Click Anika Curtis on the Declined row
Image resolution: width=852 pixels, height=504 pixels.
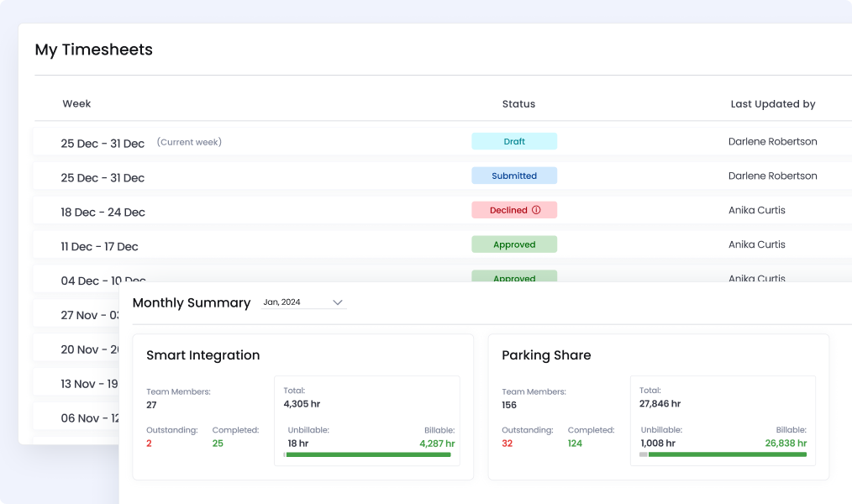click(756, 210)
